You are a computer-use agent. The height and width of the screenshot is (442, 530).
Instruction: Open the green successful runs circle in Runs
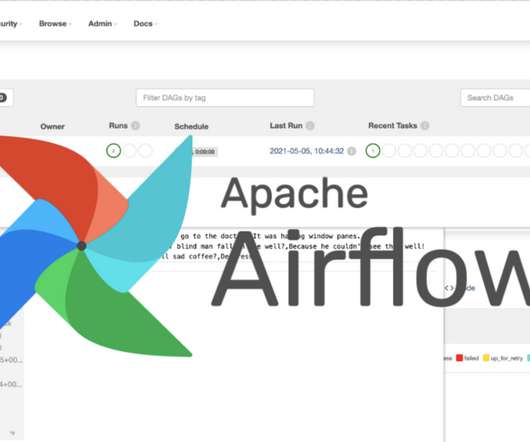114,151
